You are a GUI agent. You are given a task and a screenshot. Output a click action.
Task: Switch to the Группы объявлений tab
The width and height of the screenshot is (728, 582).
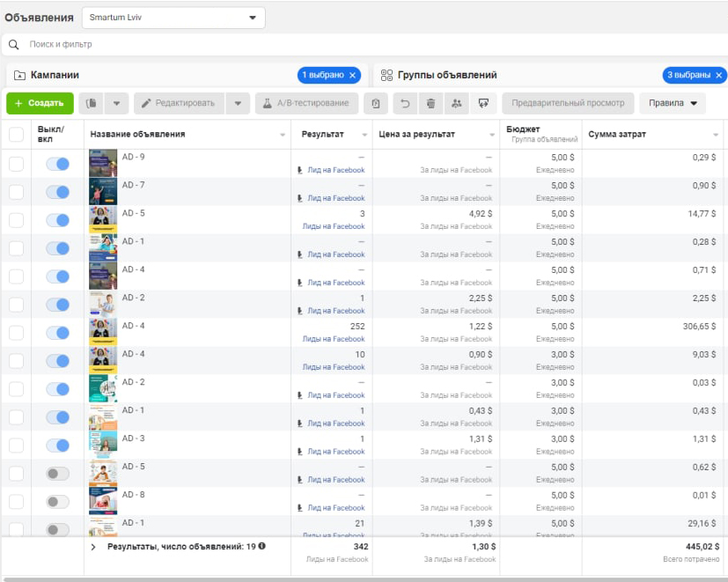(x=446, y=76)
